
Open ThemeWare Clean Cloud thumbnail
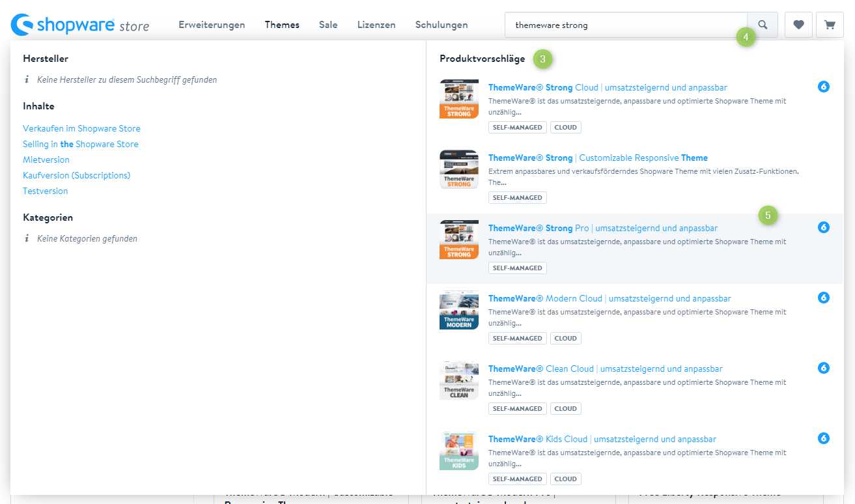coord(459,380)
